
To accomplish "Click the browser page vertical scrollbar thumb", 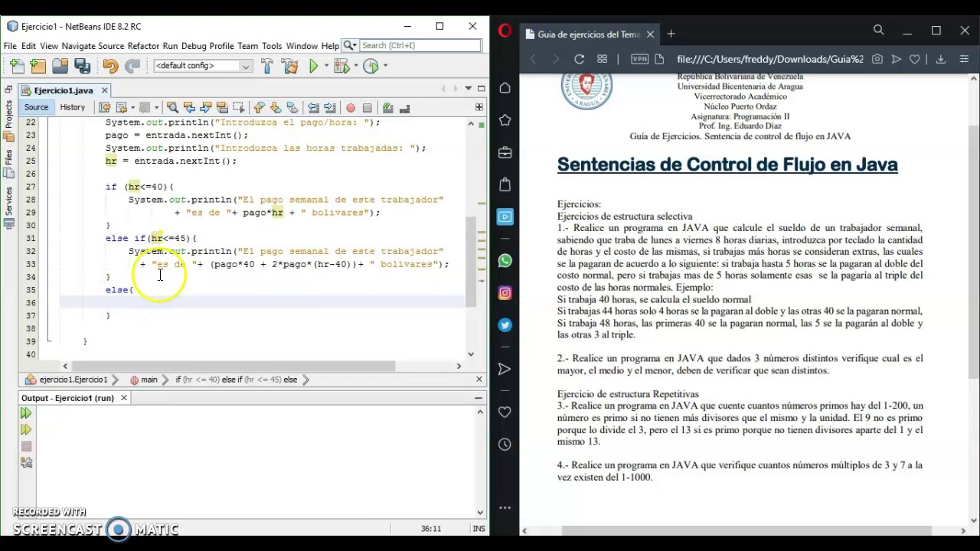I will (x=974, y=253).
